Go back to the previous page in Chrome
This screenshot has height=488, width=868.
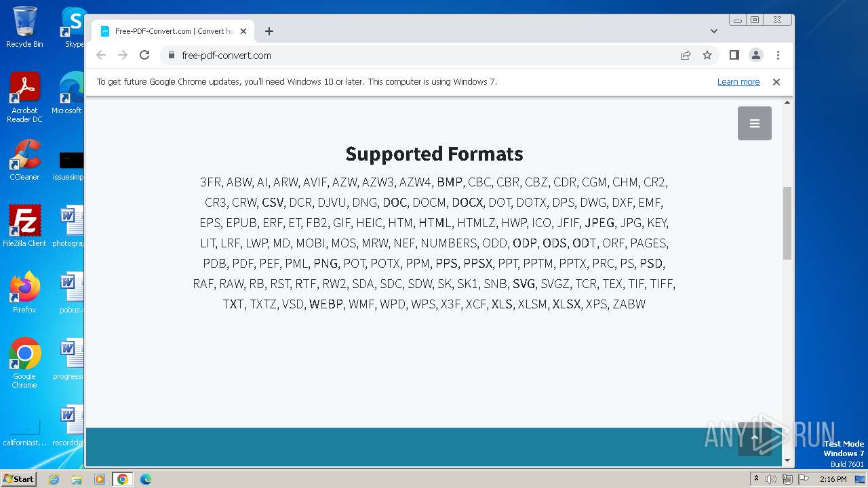coord(101,55)
